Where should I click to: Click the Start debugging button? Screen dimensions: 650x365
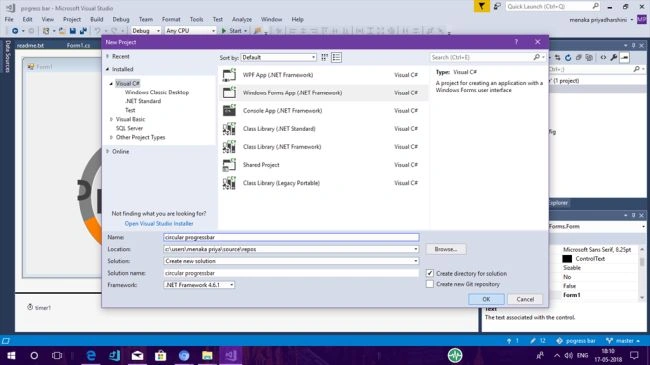(x=234, y=31)
